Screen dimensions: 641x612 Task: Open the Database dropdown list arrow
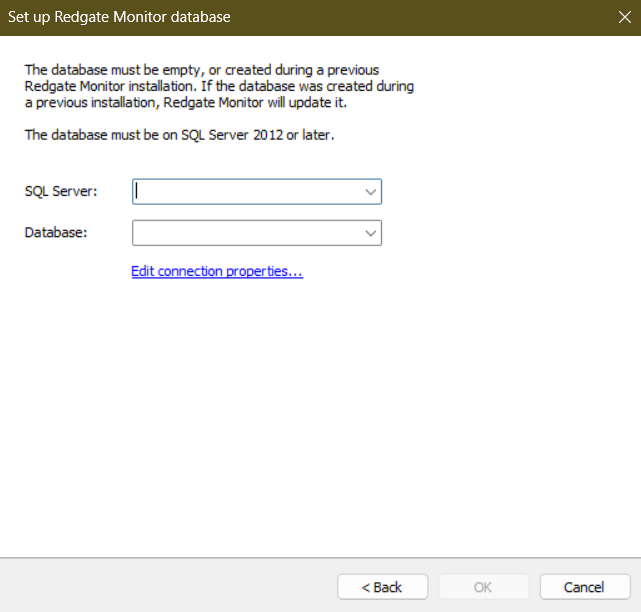[x=370, y=233]
